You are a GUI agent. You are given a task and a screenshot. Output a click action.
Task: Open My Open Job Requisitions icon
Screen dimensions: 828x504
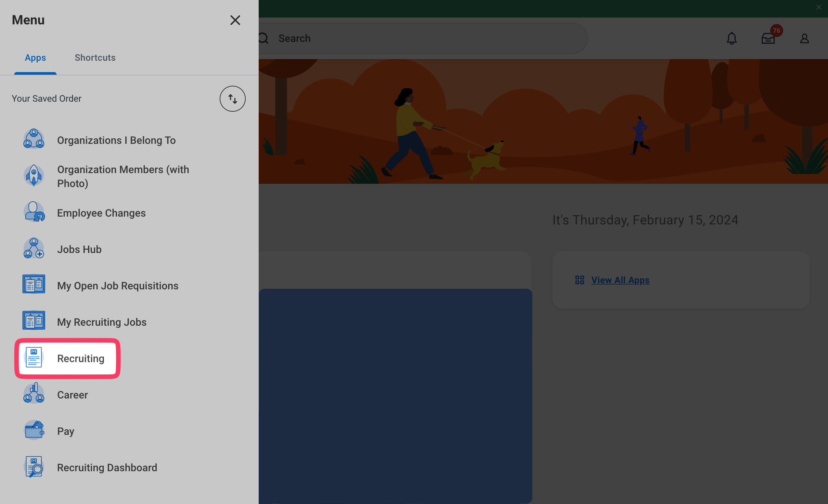pyautogui.click(x=33, y=285)
